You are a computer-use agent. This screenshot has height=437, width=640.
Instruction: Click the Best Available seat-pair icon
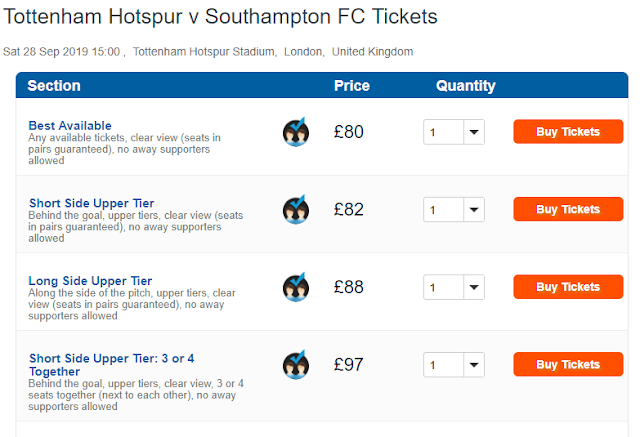pyautogui.click(x=295, y=132)
